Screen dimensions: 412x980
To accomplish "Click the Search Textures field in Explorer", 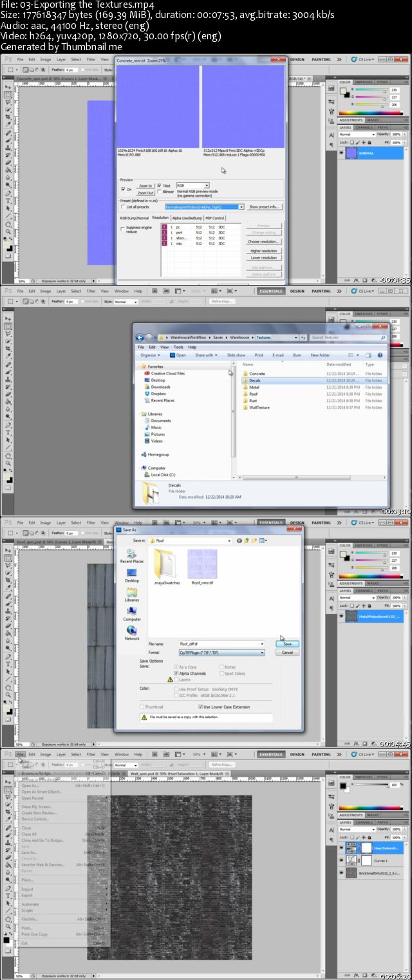I will (348, 337).
